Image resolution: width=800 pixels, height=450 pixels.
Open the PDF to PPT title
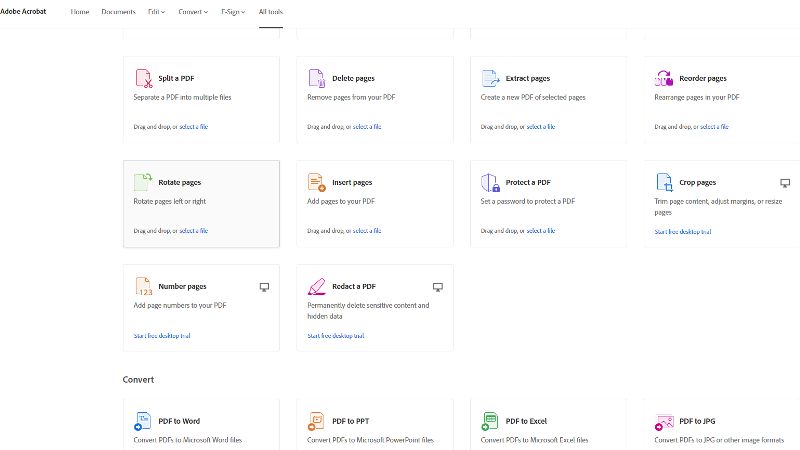351,421
